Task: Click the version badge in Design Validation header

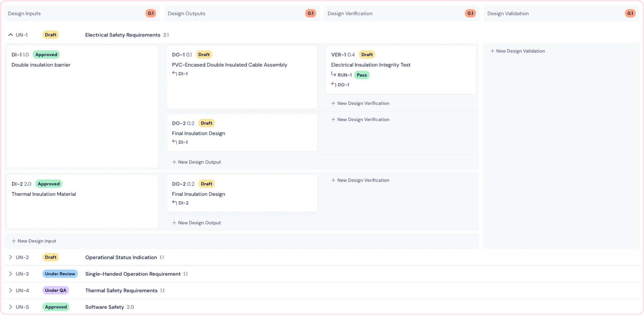Action: (630, 14)
